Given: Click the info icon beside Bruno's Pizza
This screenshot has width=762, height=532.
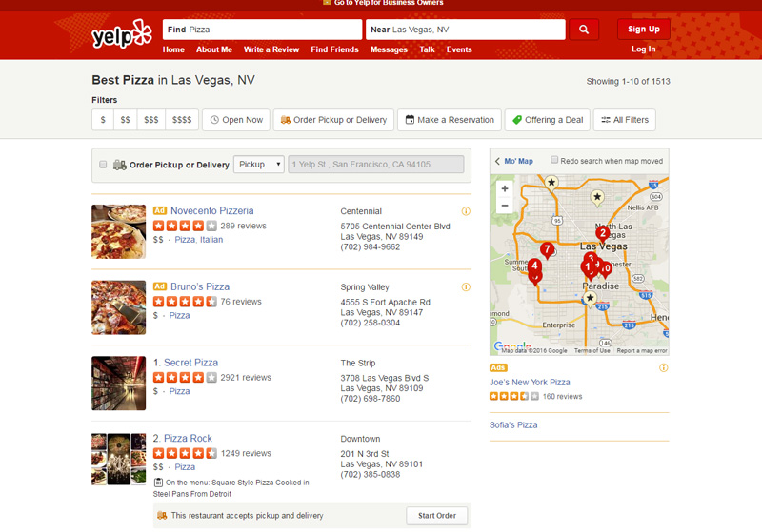Looking at the screenshot, I should (x=466, y=286).
